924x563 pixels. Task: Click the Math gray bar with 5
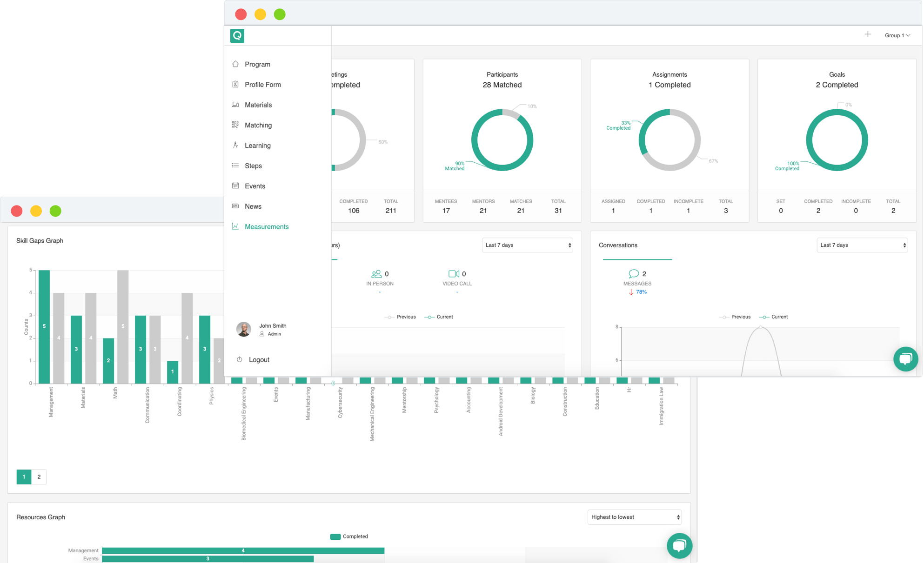pyautogui.click(x=123, y=326)
